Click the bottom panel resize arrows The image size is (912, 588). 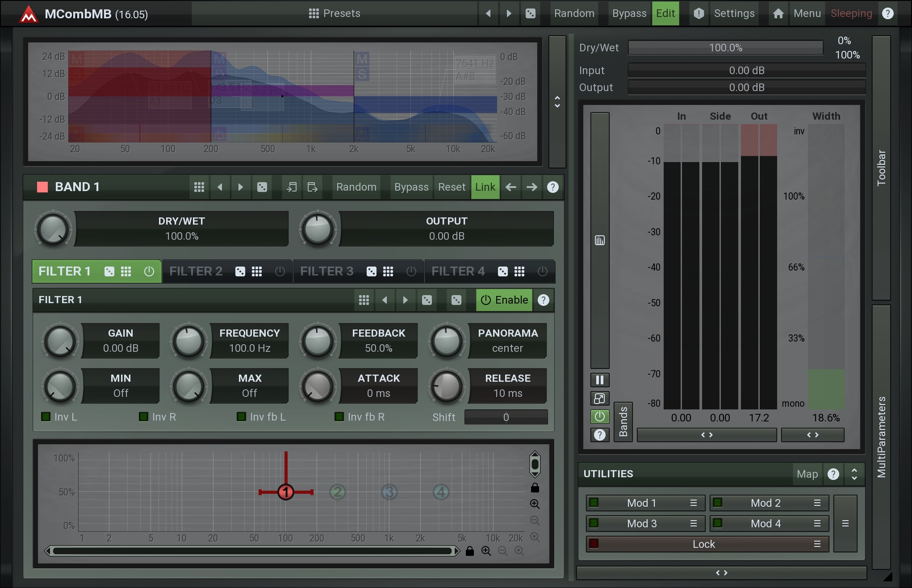click(x=721, y=573)
